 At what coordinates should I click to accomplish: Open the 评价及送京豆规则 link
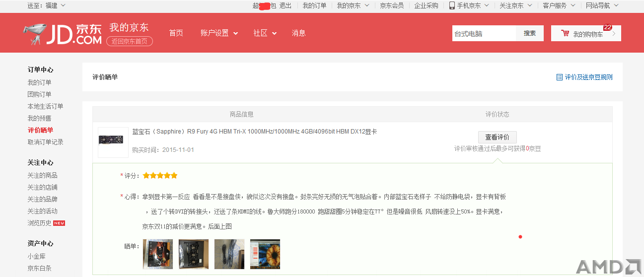(x=589, y=77)
